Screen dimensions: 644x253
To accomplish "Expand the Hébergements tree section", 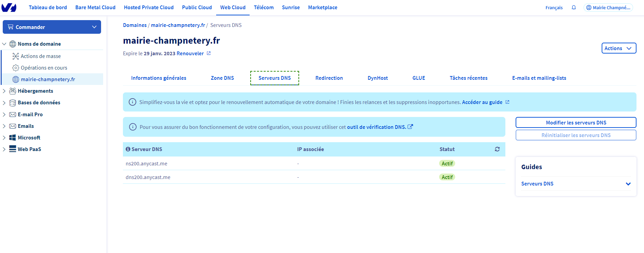I will [4, 91].
